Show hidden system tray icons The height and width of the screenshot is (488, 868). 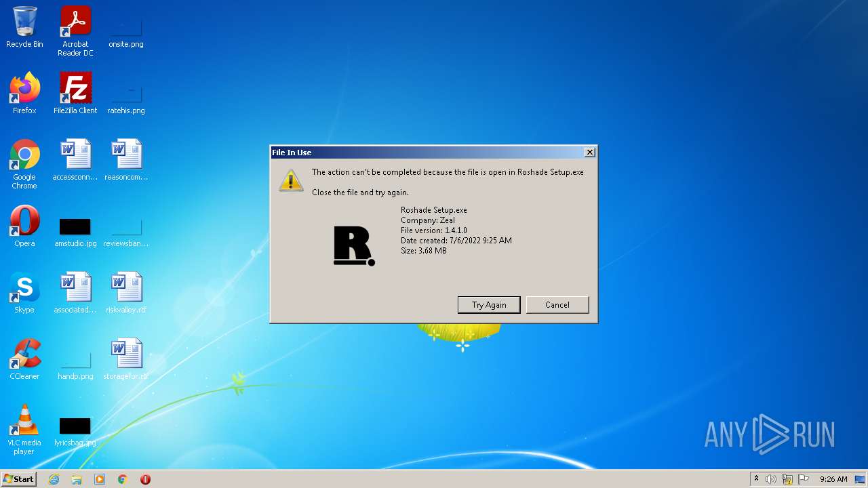[x=756, y=479]
